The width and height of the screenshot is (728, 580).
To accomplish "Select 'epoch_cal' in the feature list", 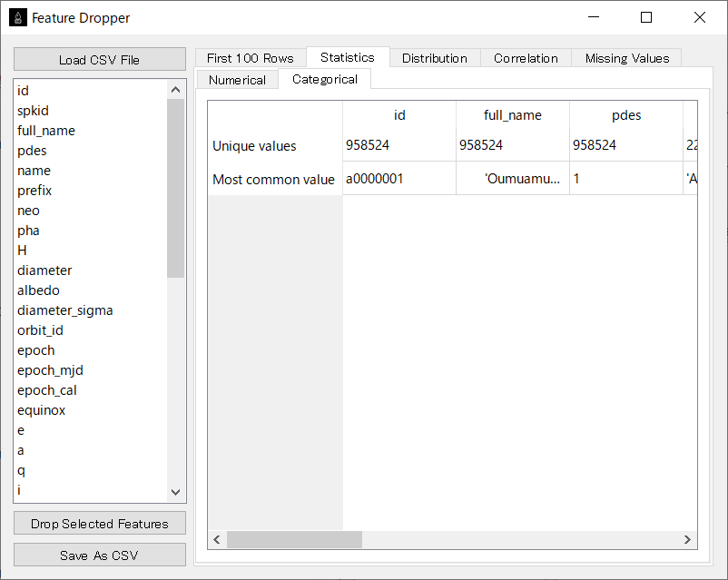I will (91, 390).
